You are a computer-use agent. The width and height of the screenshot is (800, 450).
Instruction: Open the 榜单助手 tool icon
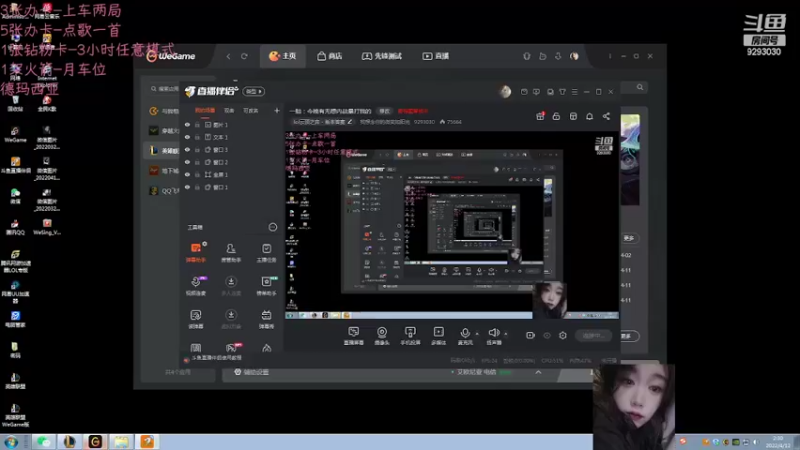[266, 286]
